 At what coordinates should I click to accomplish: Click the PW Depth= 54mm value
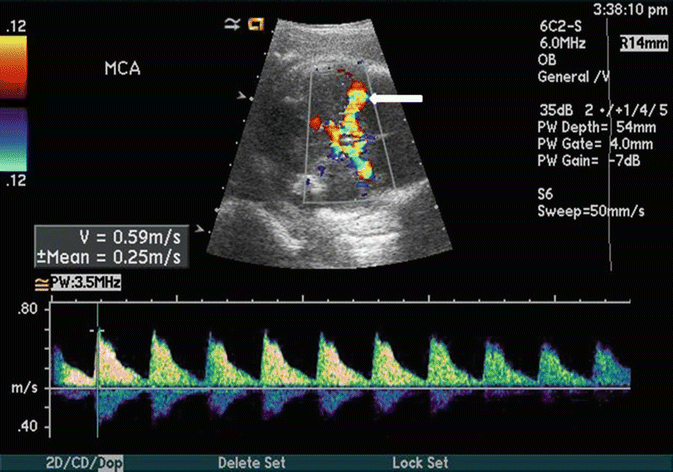(597, 127)
